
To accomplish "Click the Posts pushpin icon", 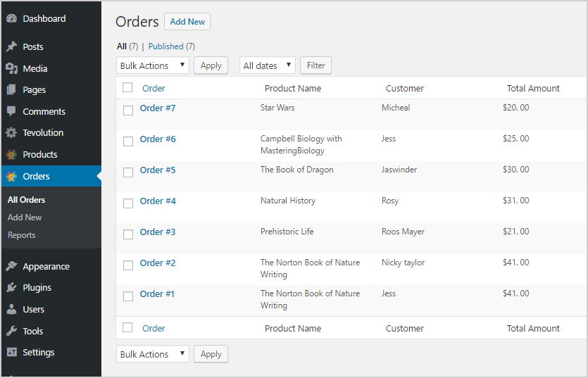I will pyautogui.click(x=12, y=46).
